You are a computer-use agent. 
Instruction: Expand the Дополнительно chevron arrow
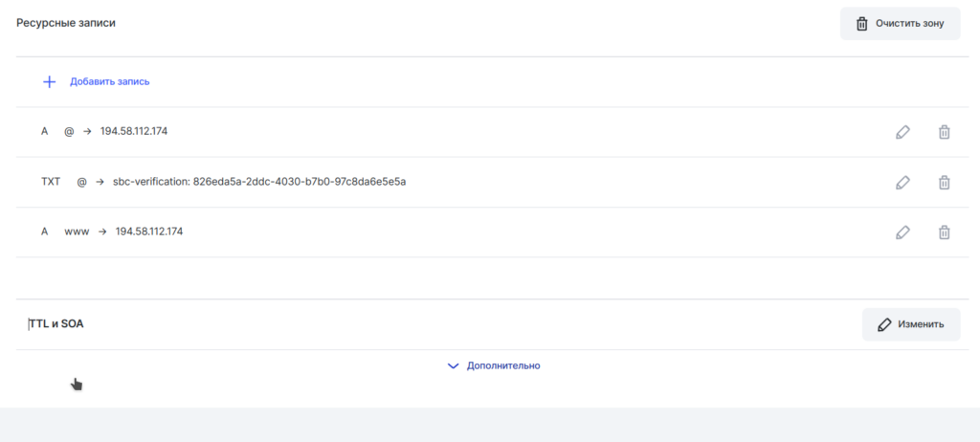click(x=454, y=365)
